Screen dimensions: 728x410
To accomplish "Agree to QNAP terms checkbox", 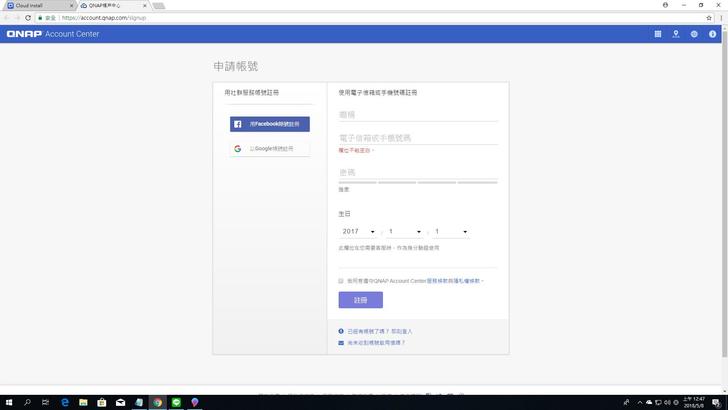I will tap(341, 281).
